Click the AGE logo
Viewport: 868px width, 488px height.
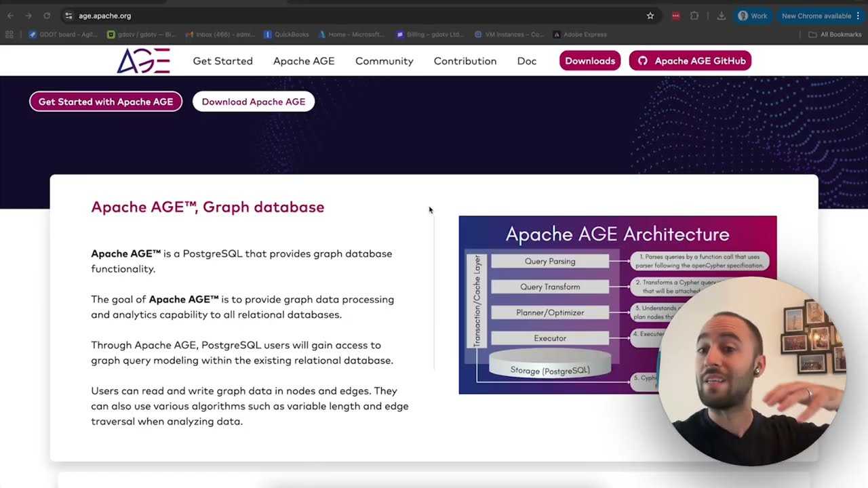143,61
